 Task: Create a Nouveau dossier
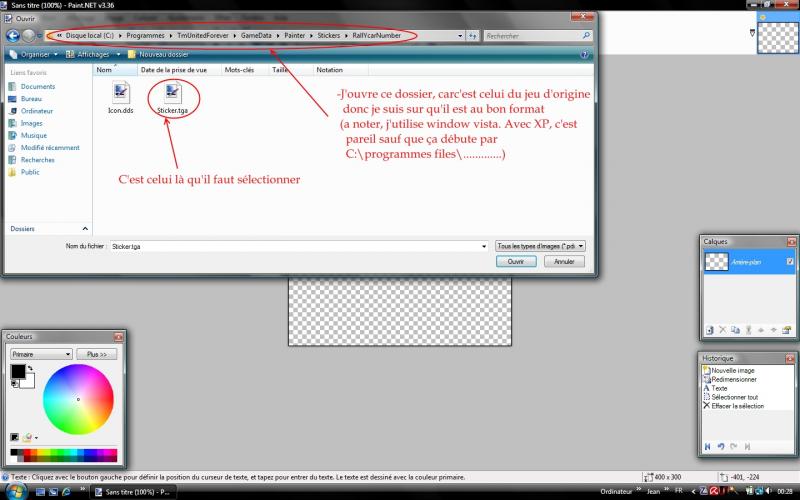pos(159,54)
